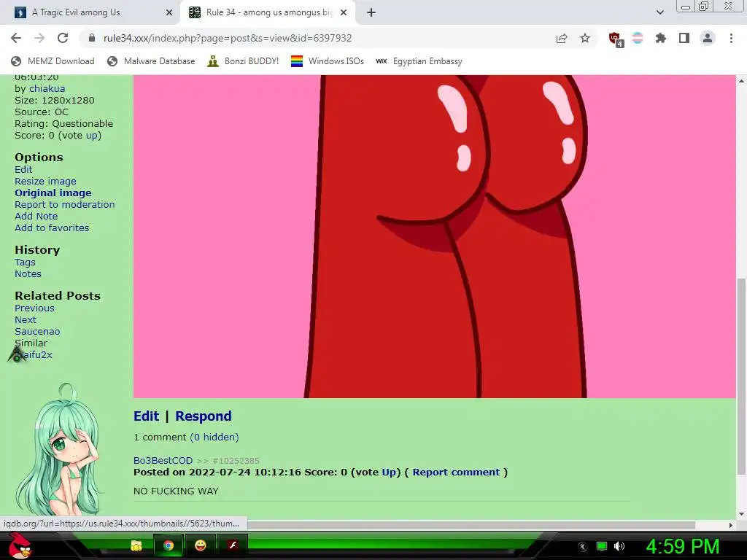Go to Previous related post
This screenshot has width=747, height=560.
click(x=34, y=308)
